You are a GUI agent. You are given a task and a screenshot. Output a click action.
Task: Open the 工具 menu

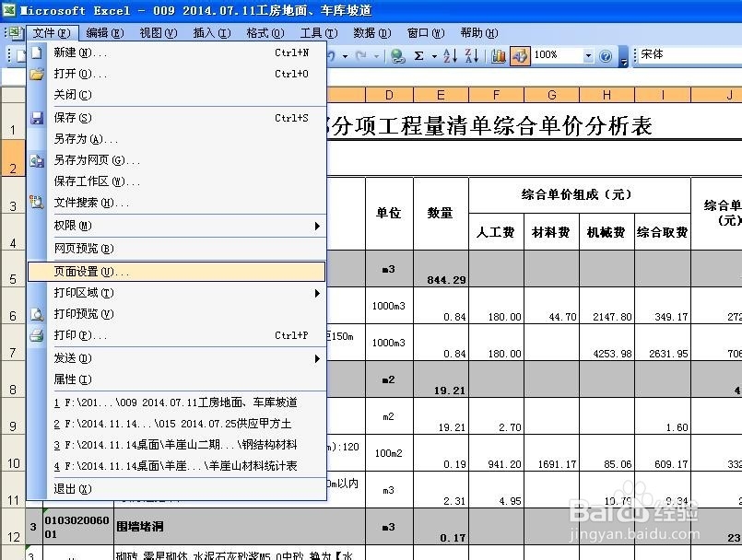tap(317, 32)
